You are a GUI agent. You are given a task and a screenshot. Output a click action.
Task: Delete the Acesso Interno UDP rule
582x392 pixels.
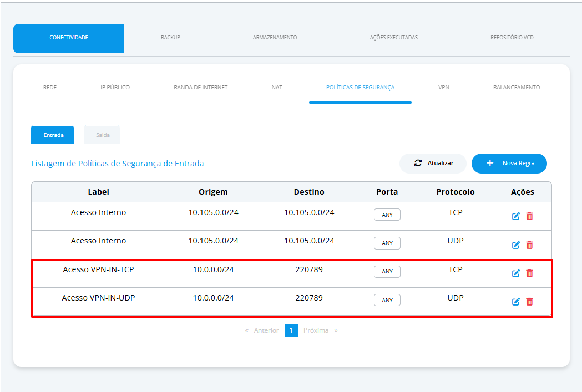tap(529, 245)
